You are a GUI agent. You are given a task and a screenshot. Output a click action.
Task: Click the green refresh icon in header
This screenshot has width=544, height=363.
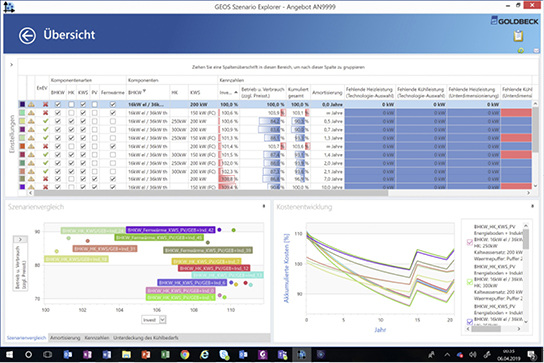[x=521, y=51]
